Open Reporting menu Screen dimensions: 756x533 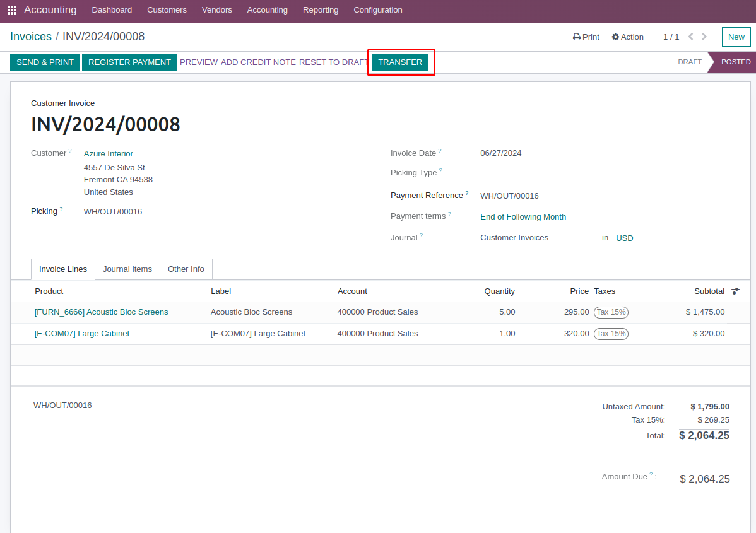click(321, 10)
